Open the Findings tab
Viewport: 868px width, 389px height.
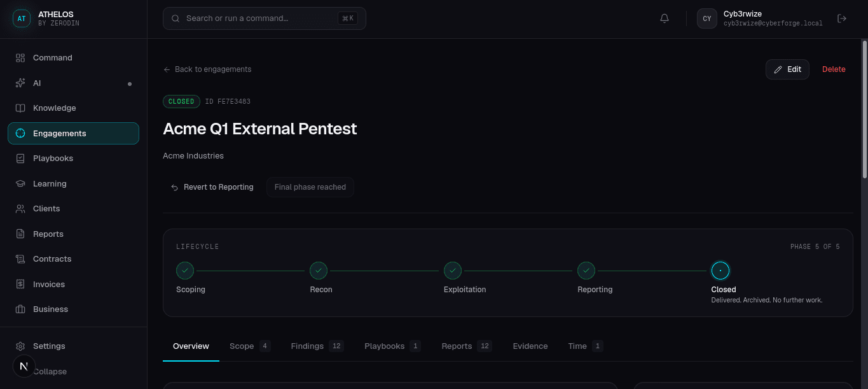point(317,346)
